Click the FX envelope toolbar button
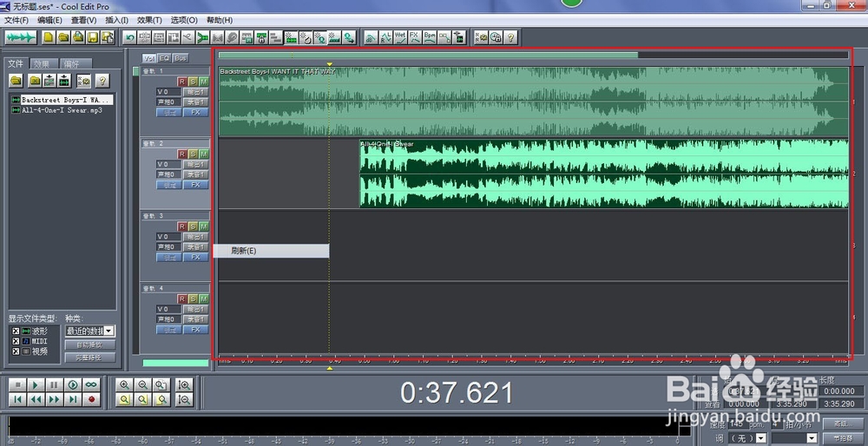 click(x=415, y=37)
